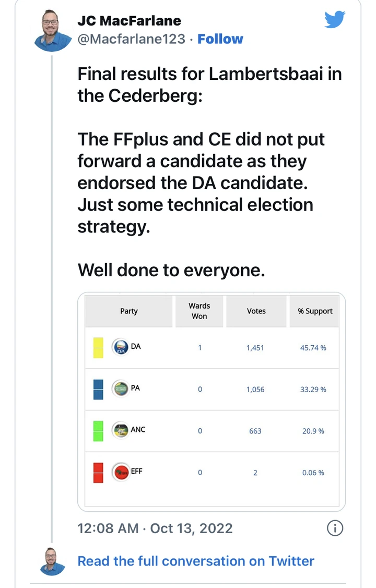
Task: Click the JC MacFarlane display name
Action: (x=129, y=21)
